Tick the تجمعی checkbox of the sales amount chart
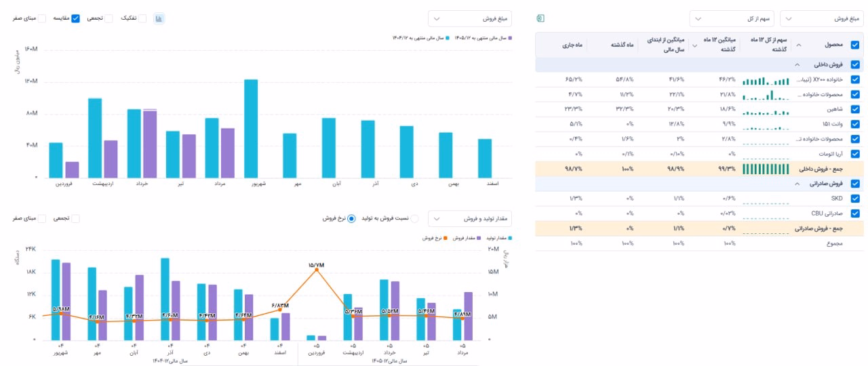 tap(108, 18)
